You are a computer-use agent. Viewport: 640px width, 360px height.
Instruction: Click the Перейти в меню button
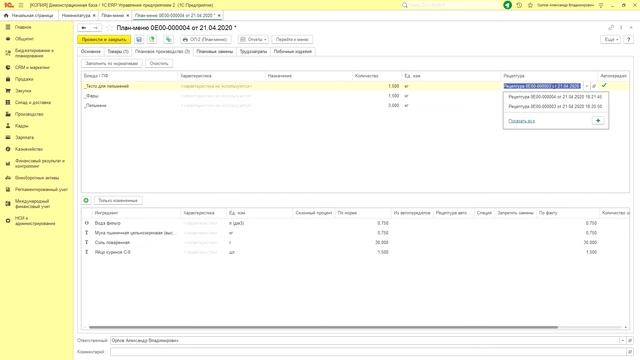click(292, 40)
